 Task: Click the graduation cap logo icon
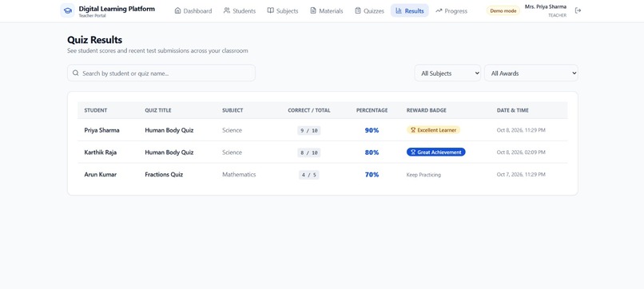coord(68,10)
